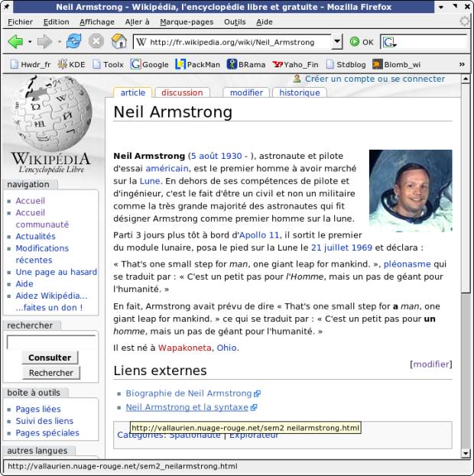Open the historique tab
Viewport: 474px width, 476px height.
(x=299, y=92)
